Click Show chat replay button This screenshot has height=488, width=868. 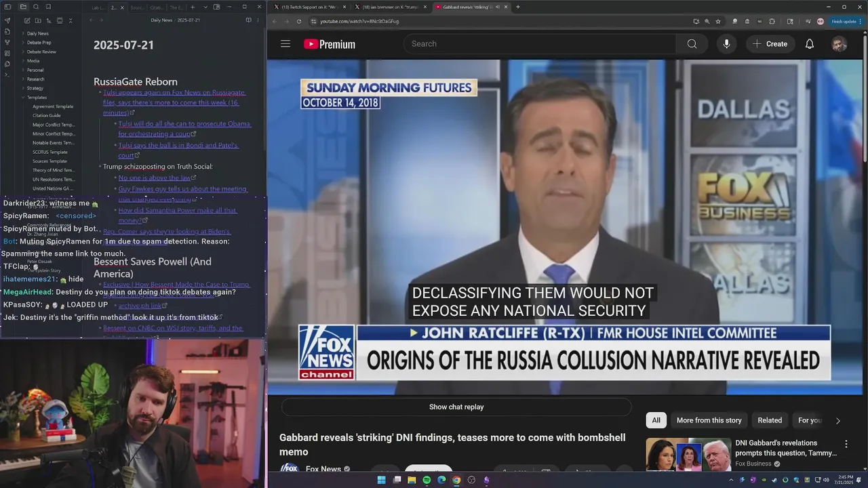pyautogui.click(x=456, y=407)
